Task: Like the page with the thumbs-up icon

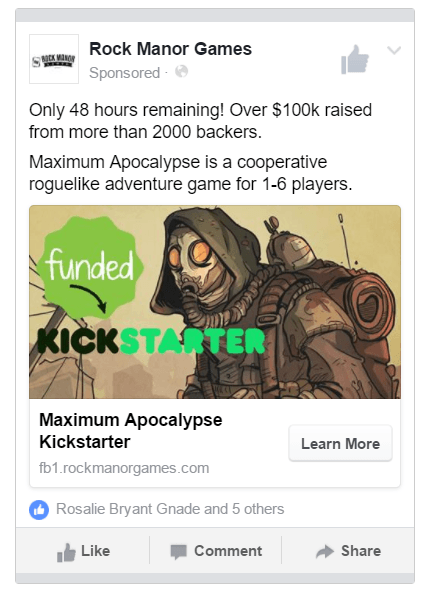Action: pos(355,60)
